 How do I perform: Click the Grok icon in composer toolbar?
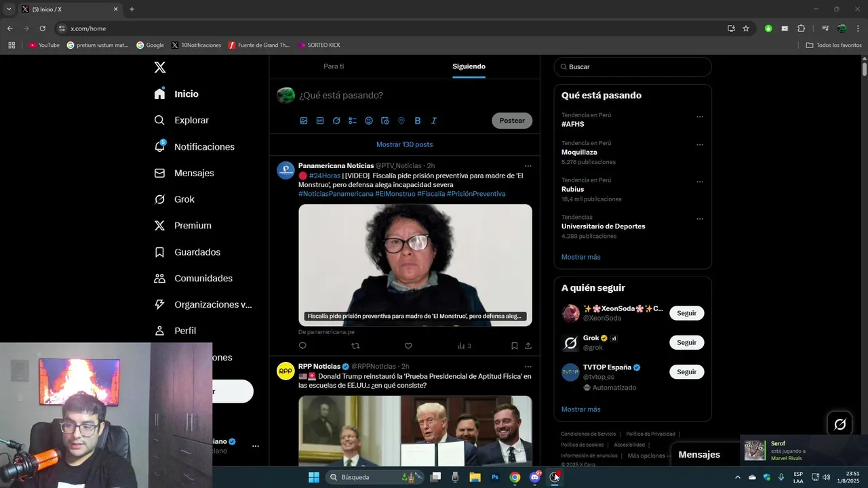coord(336,121)
